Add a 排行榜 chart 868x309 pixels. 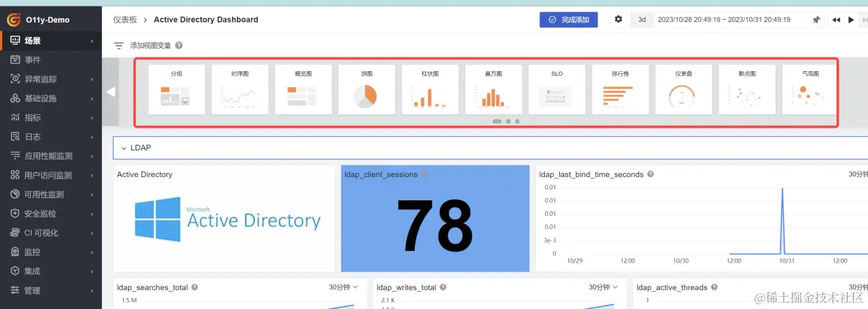[x=620, y=89]
